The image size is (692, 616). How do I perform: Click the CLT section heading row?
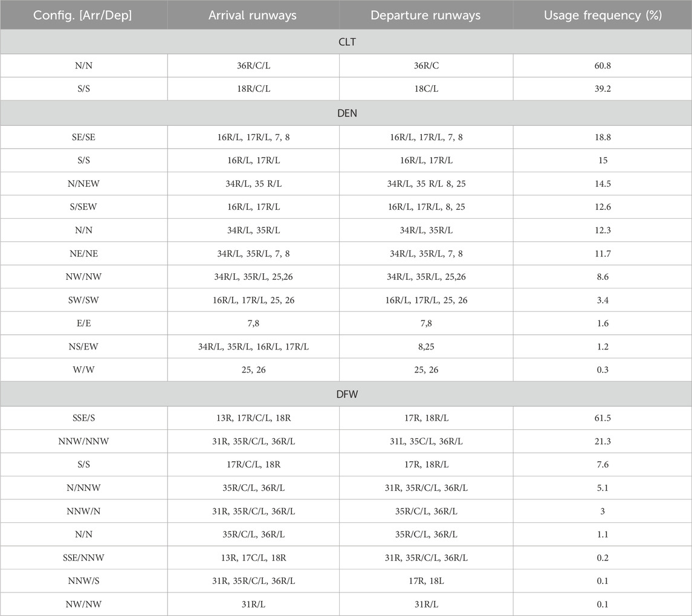(x=346, y=43)
